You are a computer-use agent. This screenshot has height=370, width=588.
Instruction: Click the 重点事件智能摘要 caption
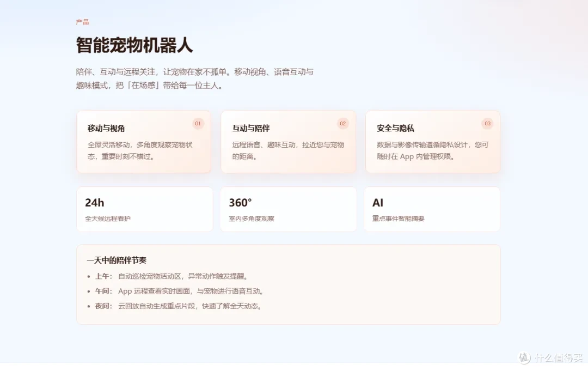[x=398, y=219]
